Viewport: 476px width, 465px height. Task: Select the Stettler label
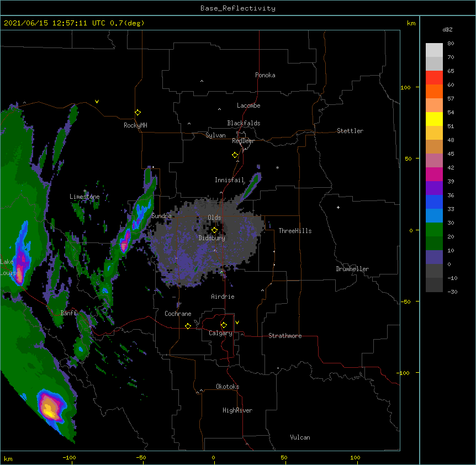pos(350,131)
